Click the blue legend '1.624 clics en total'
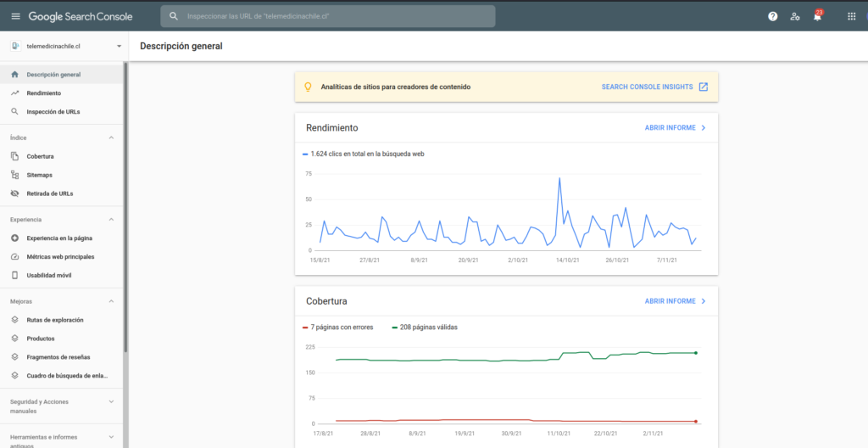The width and height of the screenshot is (868, 448). [x=364, y=154]
